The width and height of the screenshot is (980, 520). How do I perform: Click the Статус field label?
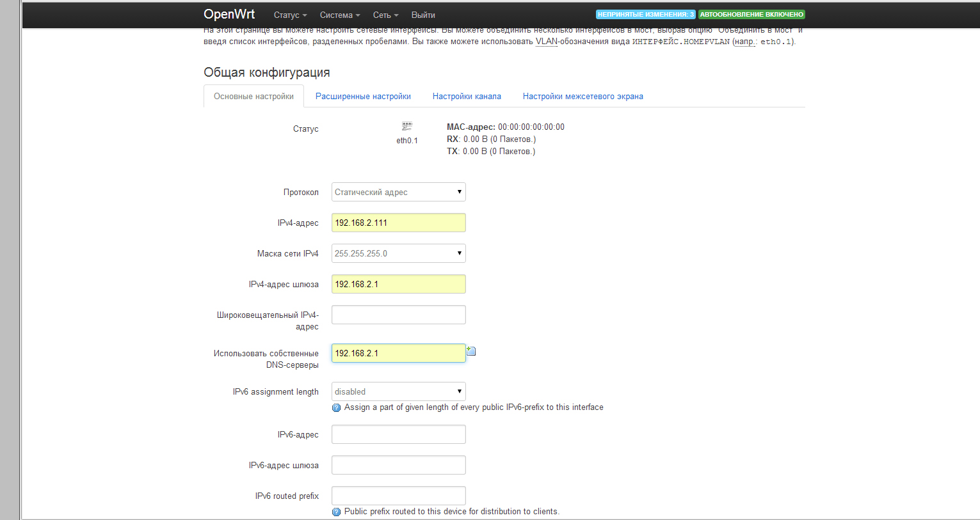(305, 129)
